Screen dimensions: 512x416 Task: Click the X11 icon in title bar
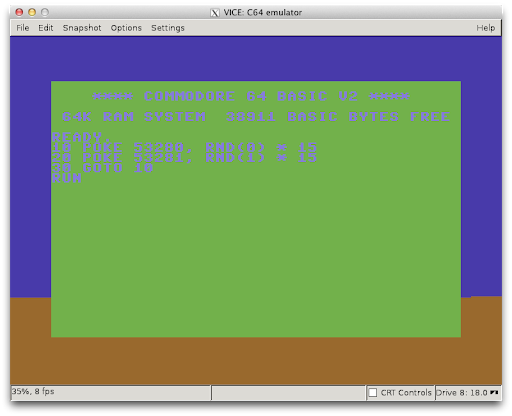click(x=215, y=13)
